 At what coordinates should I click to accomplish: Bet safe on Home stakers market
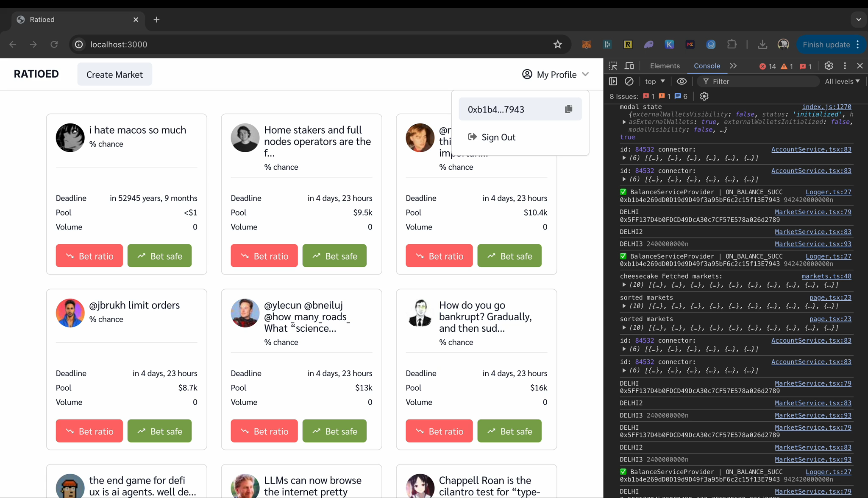pos(334,256)
